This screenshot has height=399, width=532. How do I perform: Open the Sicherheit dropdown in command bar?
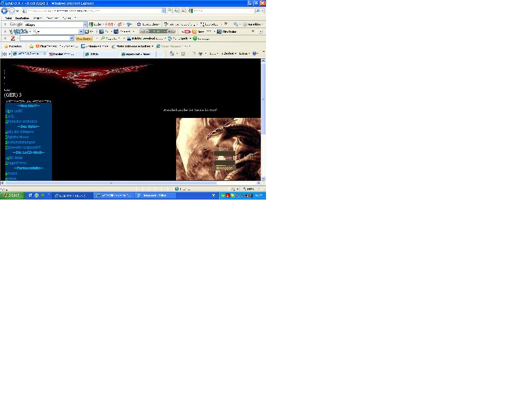coord(229,54)
